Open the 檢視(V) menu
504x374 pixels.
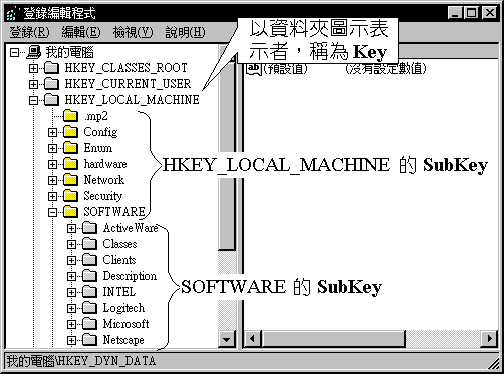[133, 32]
